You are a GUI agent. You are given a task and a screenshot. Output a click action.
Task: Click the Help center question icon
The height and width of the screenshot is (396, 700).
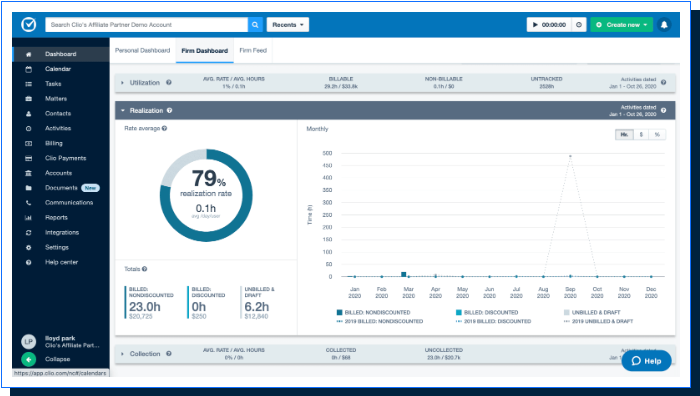click(29, 263)
